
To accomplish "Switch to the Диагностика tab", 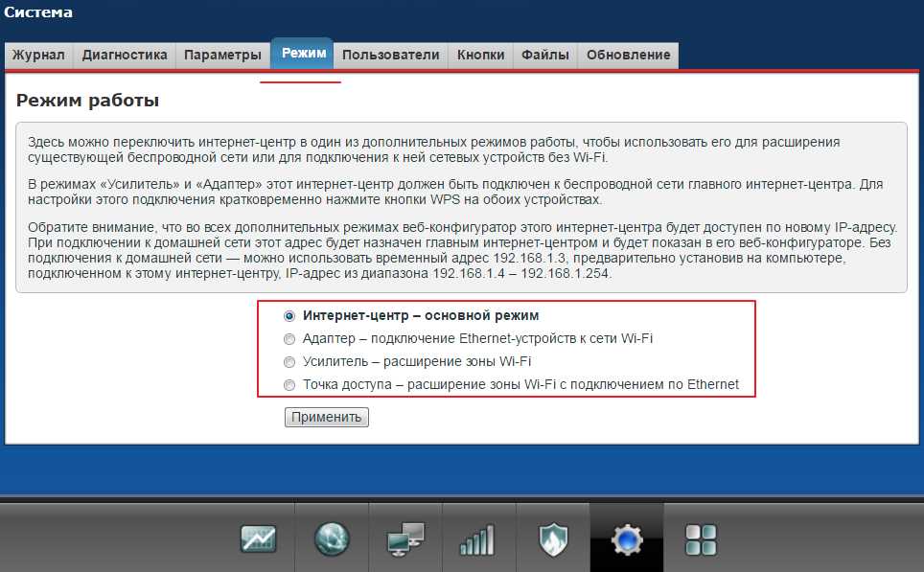I will (125, 56).
